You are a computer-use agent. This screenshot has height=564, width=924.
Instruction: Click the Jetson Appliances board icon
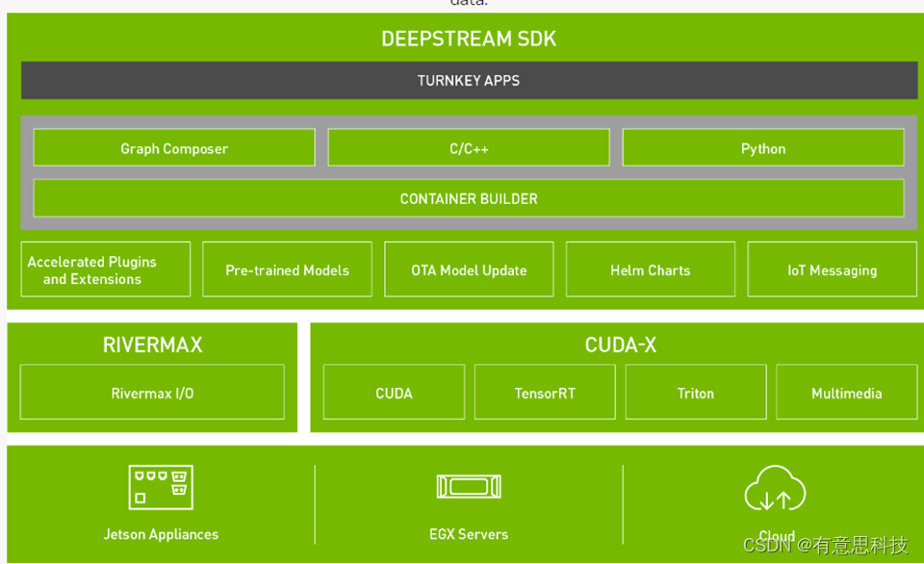(161, 487)
